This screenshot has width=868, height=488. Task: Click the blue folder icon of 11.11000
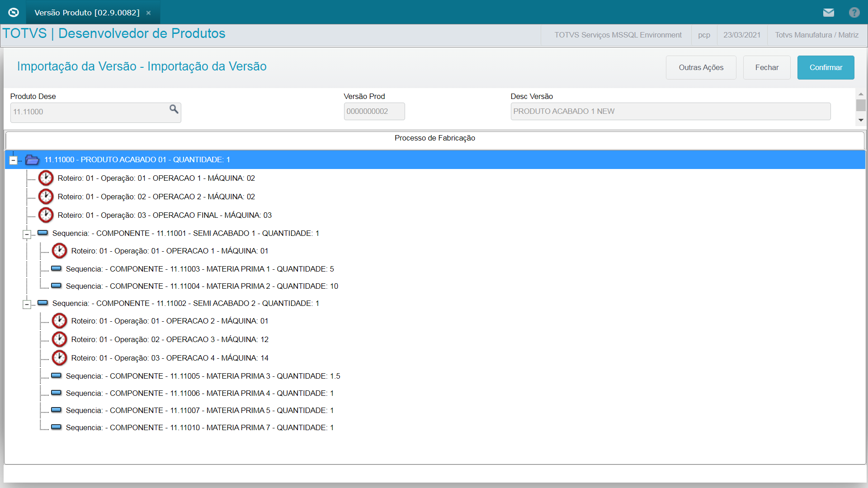pyautogui.click(x=32, y=160)
